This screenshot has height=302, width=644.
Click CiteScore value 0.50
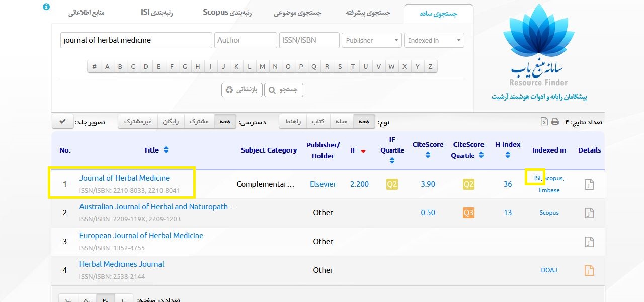coord(428,213)
